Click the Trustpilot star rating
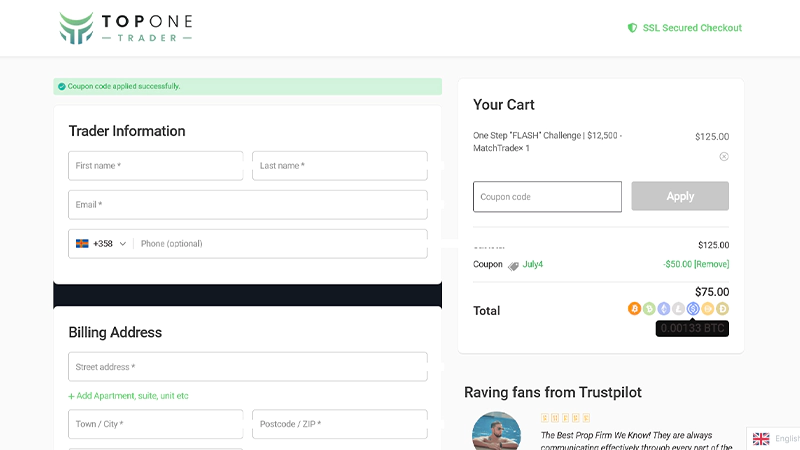800x450 pixels. 565,418
